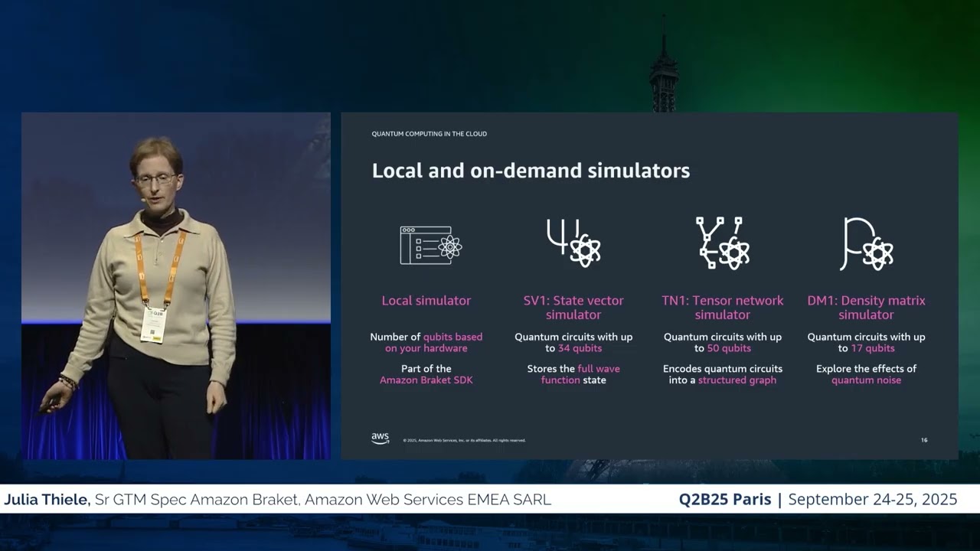Image resolution: width=980 pixels, height=551 pixels.
Task: Click the SV1 state vector psi icon
Action: [573, 243]
